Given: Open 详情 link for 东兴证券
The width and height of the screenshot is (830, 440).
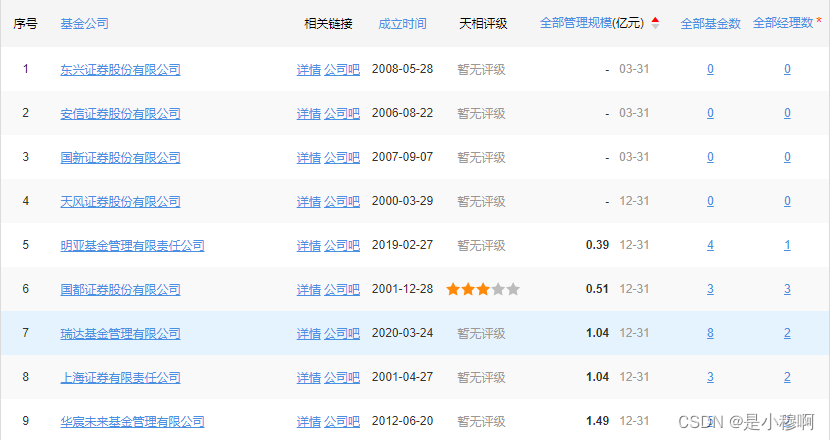Looking at the screenshot, I should pos(309,69).
